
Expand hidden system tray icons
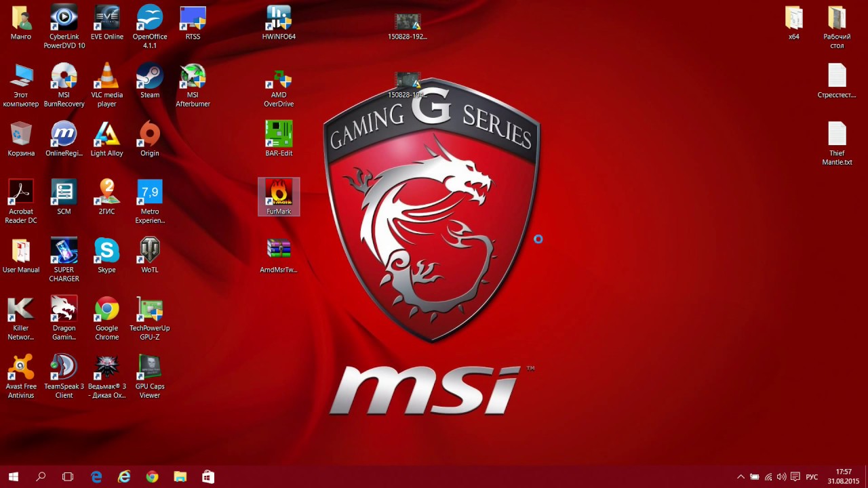coord(741,477)
